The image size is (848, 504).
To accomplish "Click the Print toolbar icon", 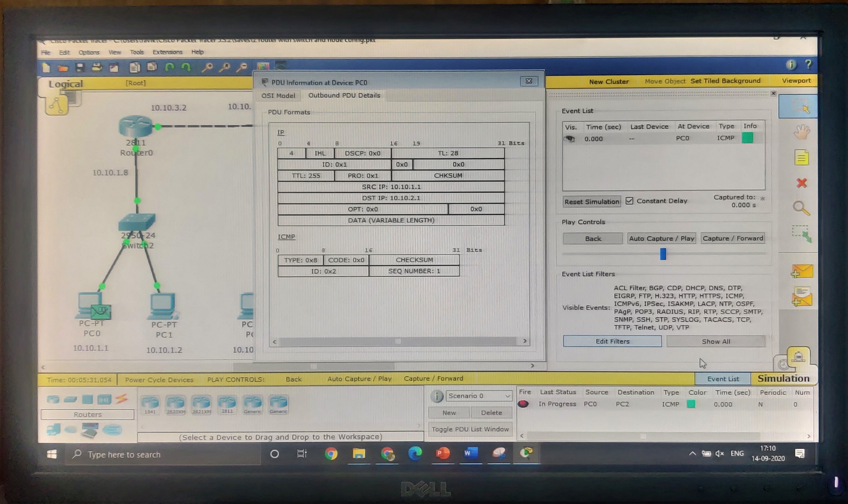I will [x=97, y=67].
